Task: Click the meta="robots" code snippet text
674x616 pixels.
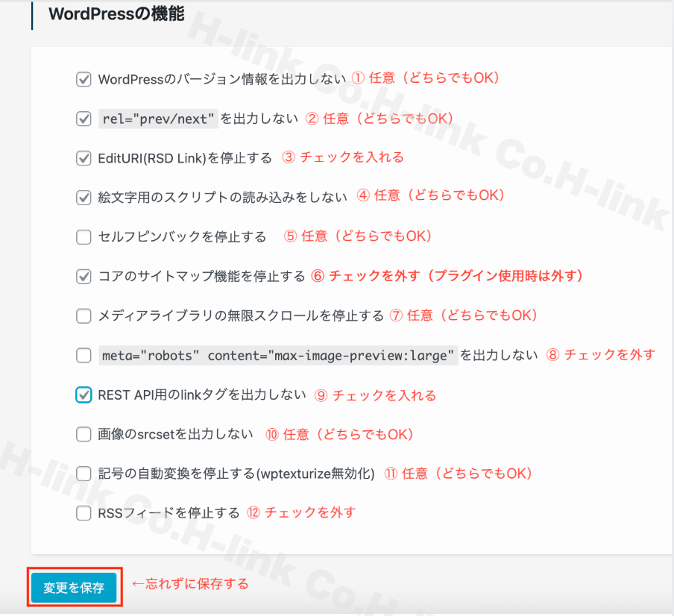Action: pyautogui.click(x=276, y=355)
